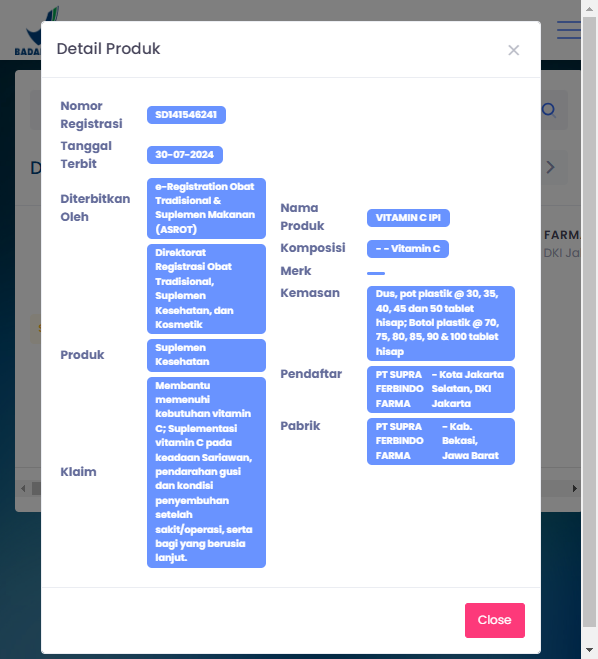Click the VITAMIN C IPI product name badge
The height and width of the screenshot is (659, 598).
point(408,218)
